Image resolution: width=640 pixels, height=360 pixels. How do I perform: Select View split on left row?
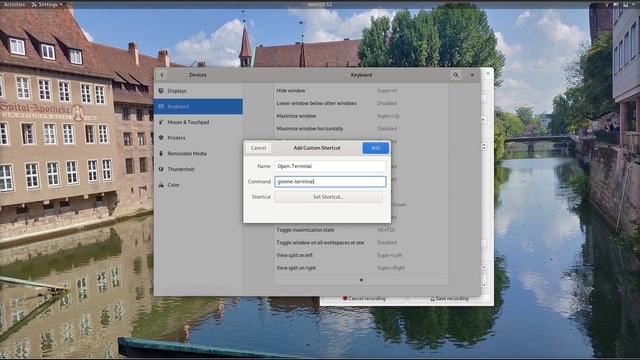coord(361,255)
